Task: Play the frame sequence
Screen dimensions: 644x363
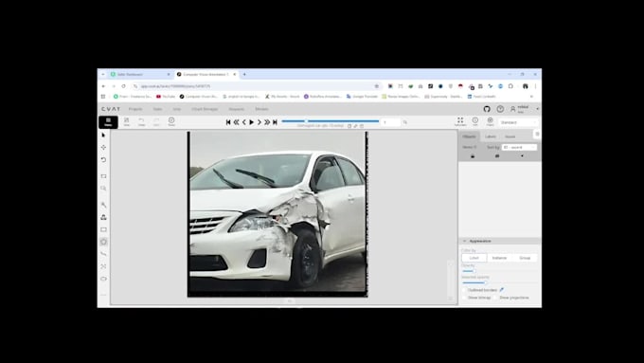Action: click(251, 122)
